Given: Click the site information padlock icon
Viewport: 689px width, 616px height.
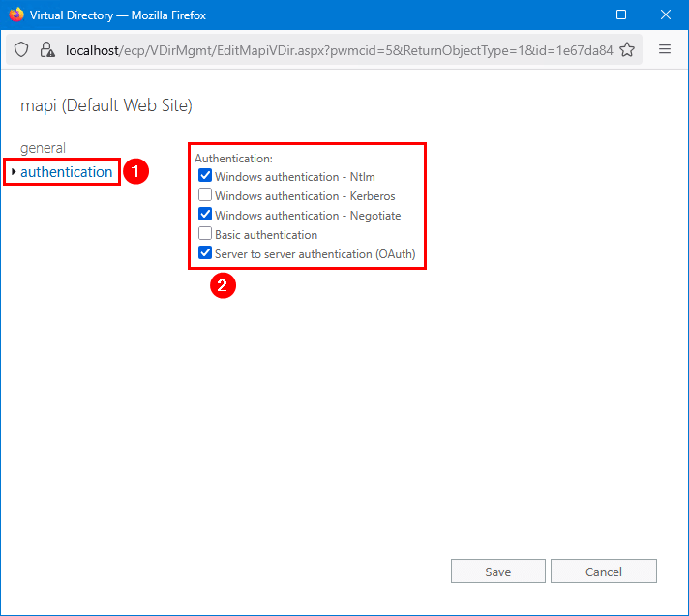Looking at the screenshot, I should (45, 49).
